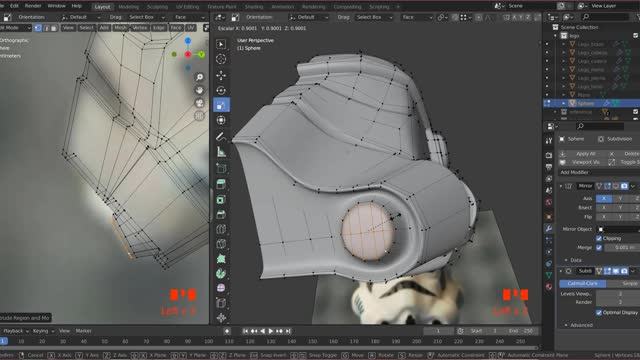The height and width of the screenshot is (360, 640).
Task: Open the Mode dropdown in left viewport
Action: [x=15, y=28]
